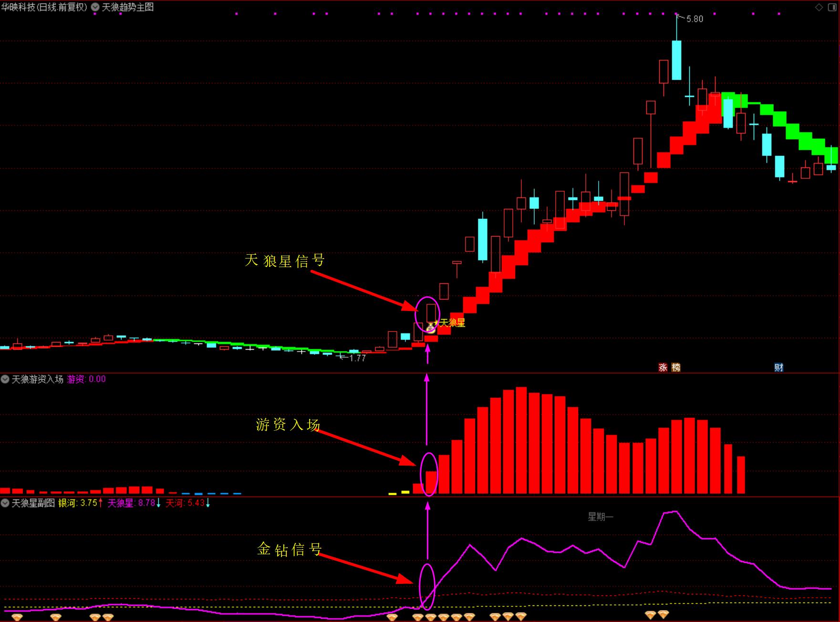Click the 华映科技(日线.前复权) chart title
The height and width of the screenshot is (622, 840).
[x=44, y=7]
